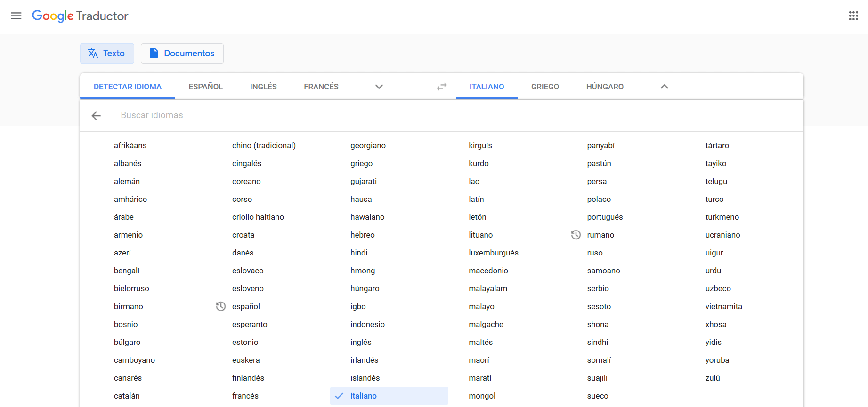Select zulú language
The width and height of the screenshot is (868, 407).
(713, 378)
